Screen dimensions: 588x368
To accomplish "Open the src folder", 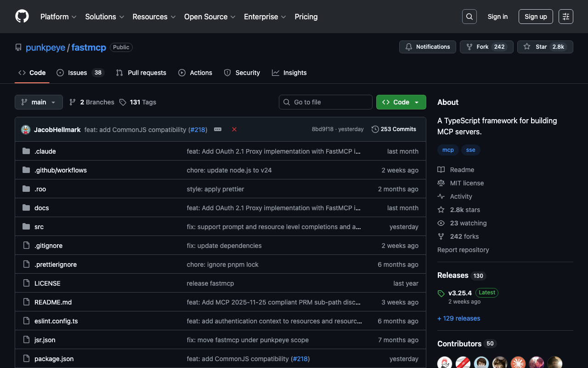I will click(x=39, y=227).
